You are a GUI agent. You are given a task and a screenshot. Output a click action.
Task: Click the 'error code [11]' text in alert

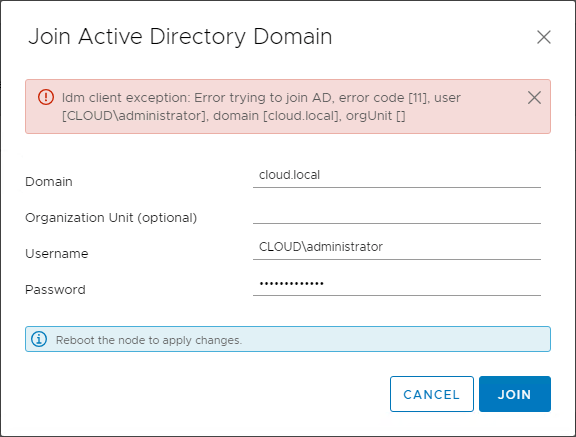[383, 98]
